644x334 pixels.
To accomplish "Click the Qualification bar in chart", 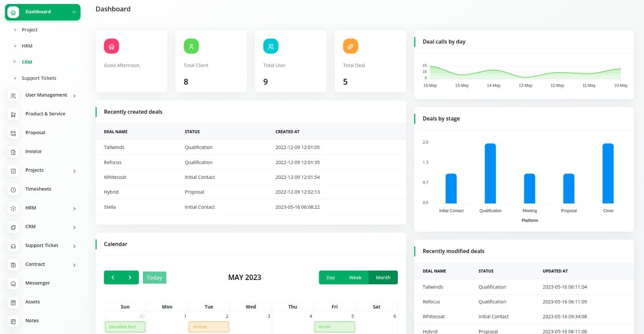I will point(490,174).
